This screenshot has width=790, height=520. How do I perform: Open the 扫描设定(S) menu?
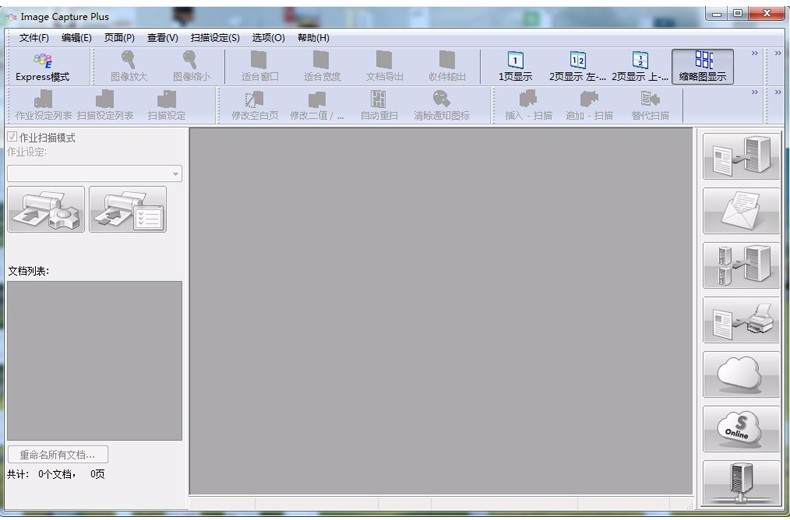tap(215, 38)
